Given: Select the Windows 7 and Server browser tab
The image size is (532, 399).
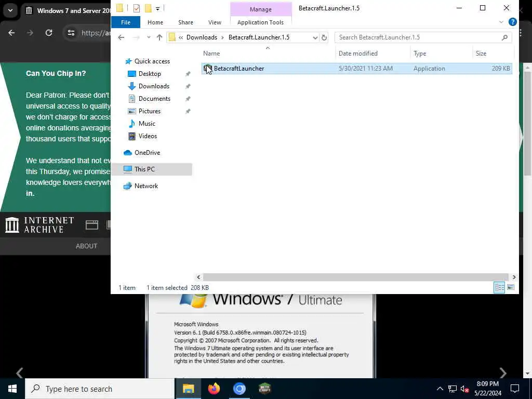Looking at the screenshot, I should (68, 10).
